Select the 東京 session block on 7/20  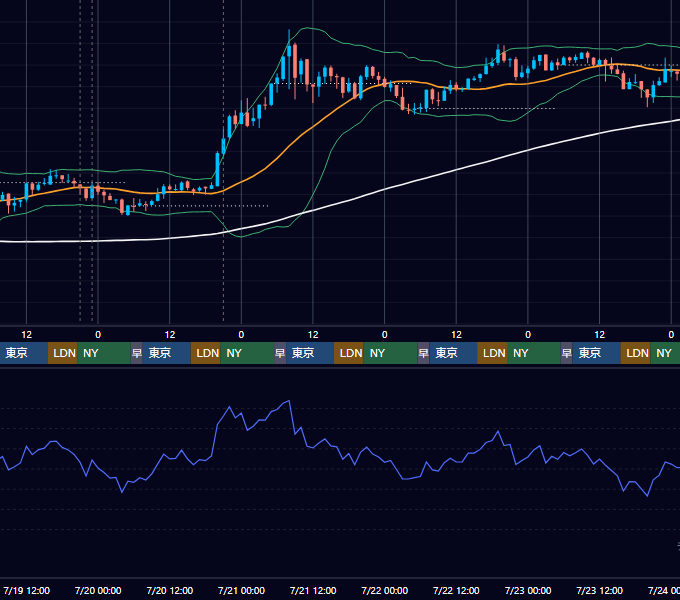coord(167,353)
